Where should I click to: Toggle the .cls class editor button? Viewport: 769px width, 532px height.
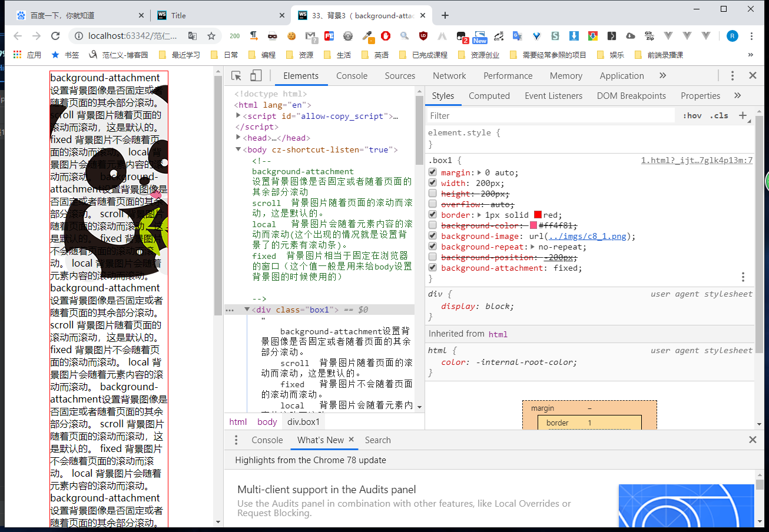(719, 115)
